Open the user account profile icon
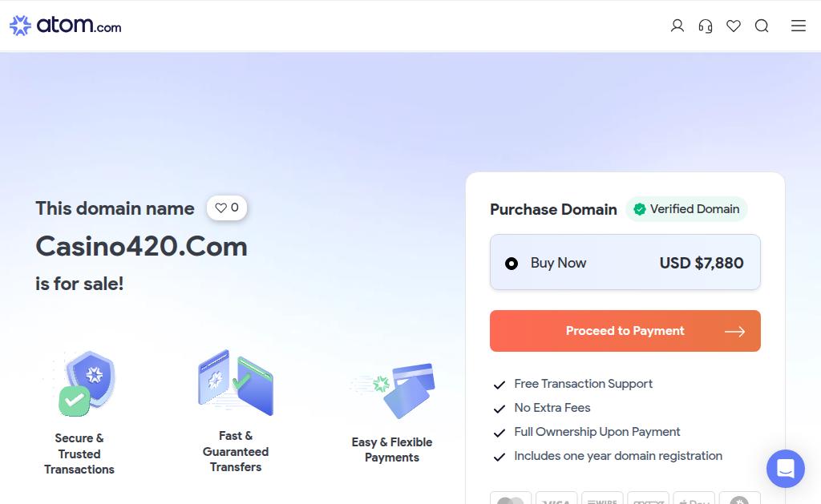The height and width of the screenshot is (504, 821). click(677, 26)
